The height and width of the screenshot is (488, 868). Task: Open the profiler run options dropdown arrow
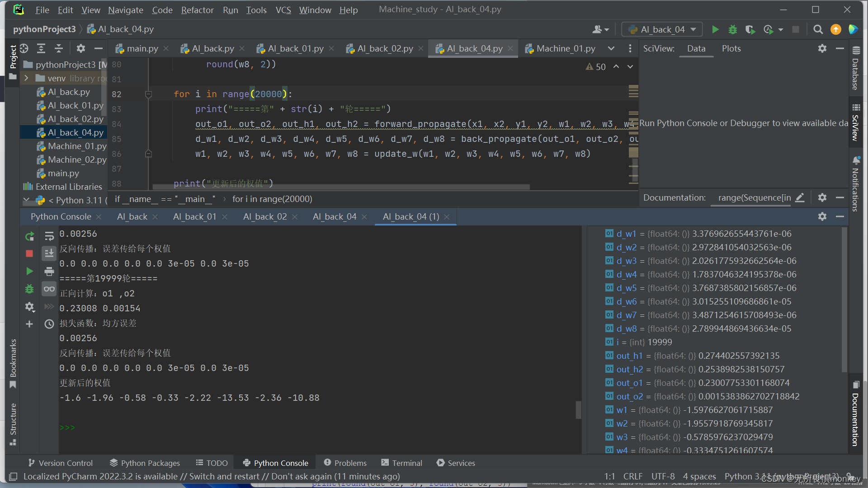[x=781, y=30]
